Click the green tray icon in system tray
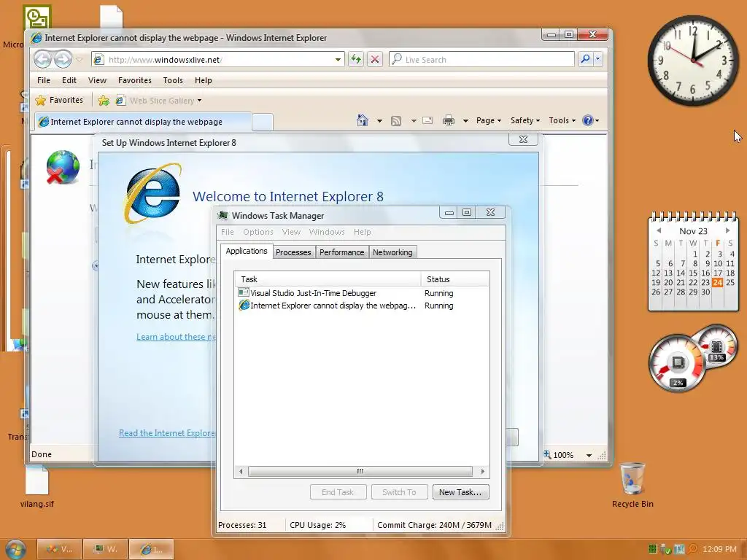 653,549
